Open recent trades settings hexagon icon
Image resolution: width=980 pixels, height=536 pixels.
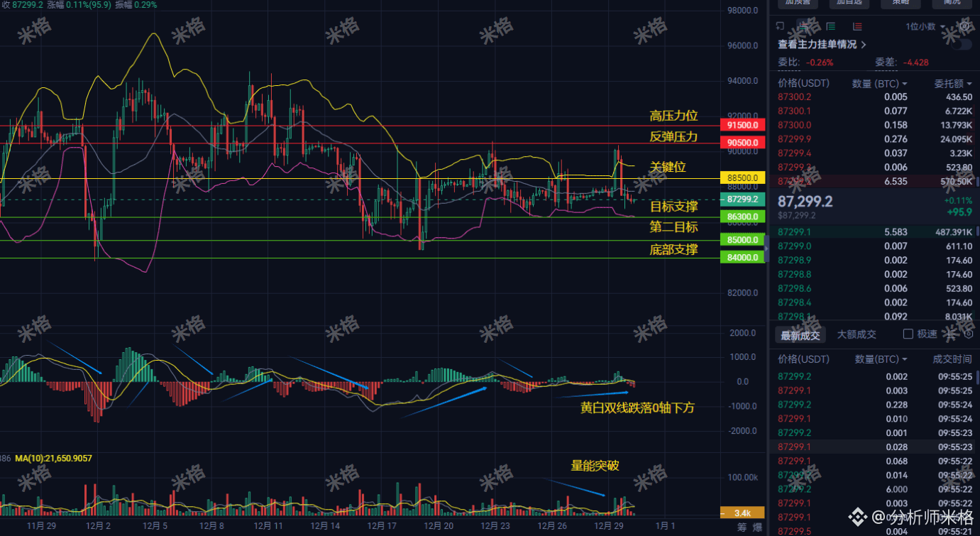(969, 334)
